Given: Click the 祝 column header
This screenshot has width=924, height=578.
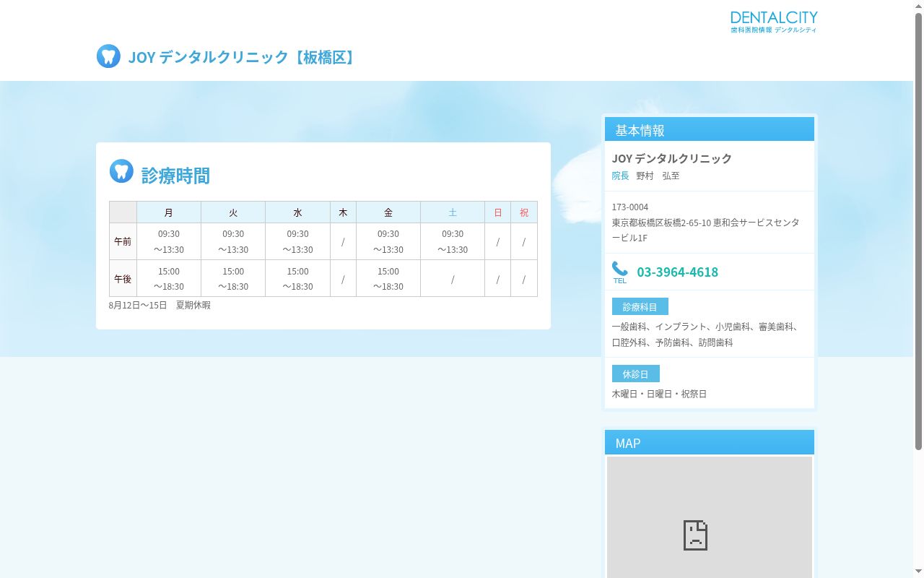Looking at the screenshot, I should [x=524, y=212].
